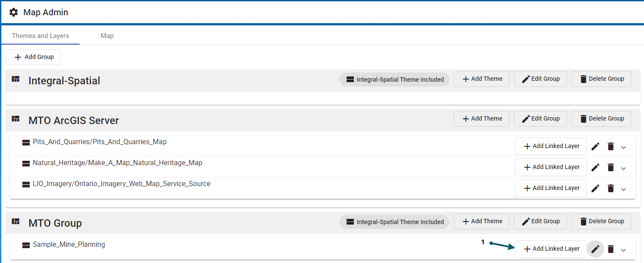Add Theme to MTO ArcGIS Server group
The height and width of the screenshot is (263, 644).
click(481, 119)
